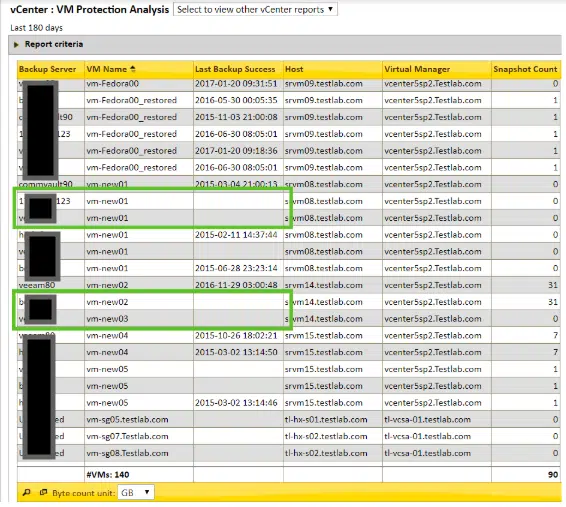Sort by Backup Server column header
The width and height of the screenshot is (566, 507).
(47, 69)
